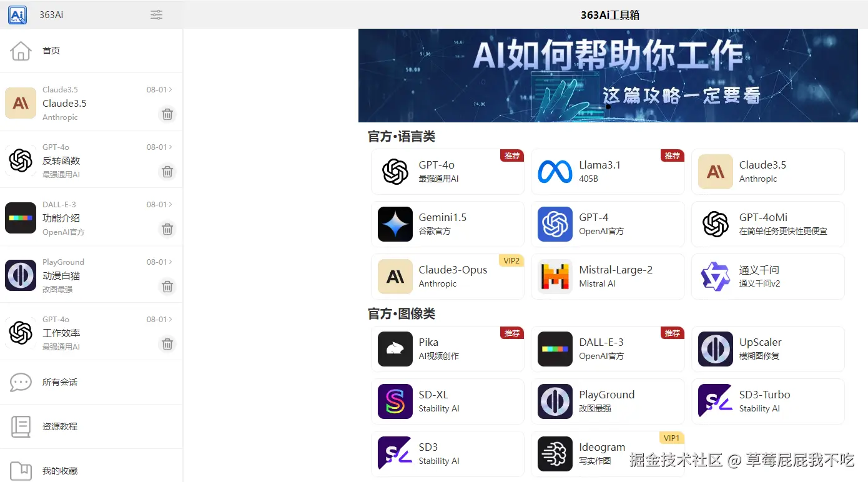Click the 363Ai app name in header
Image resolution: width=868 pixels, height=482 pixels.
[x=51, y=15]
